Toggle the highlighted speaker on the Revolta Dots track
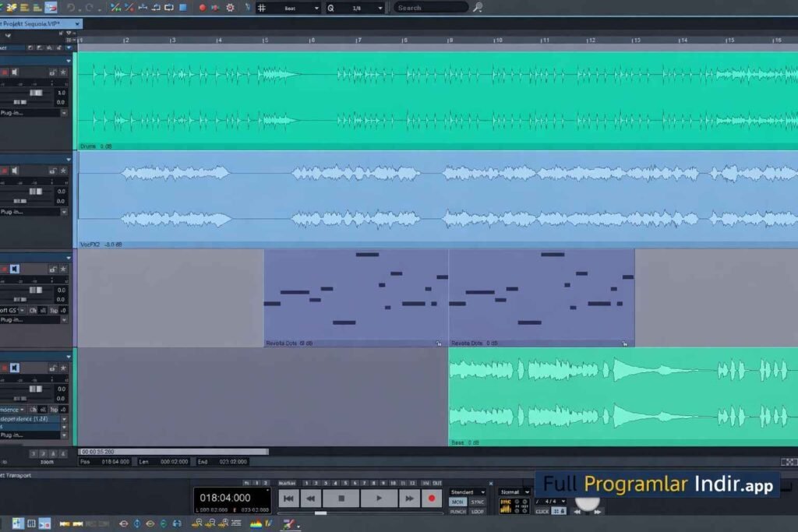The image size is (798, 532). click(14, 270)
